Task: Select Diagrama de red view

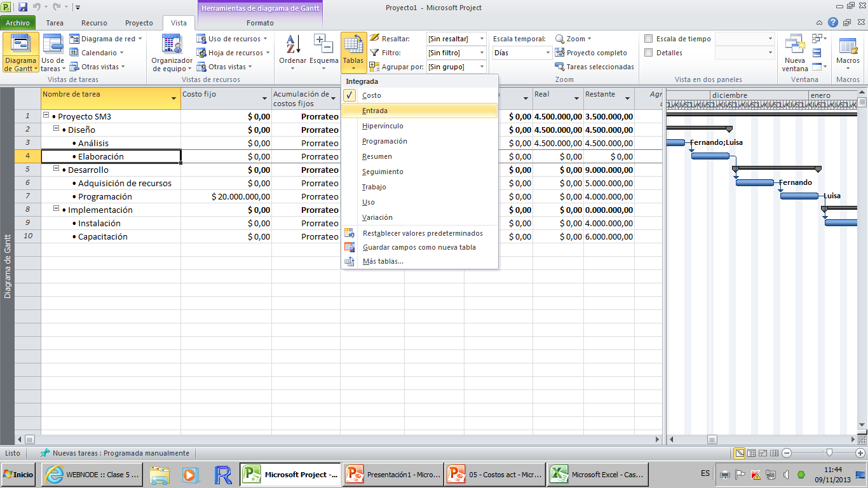Action: coord(105,39)
